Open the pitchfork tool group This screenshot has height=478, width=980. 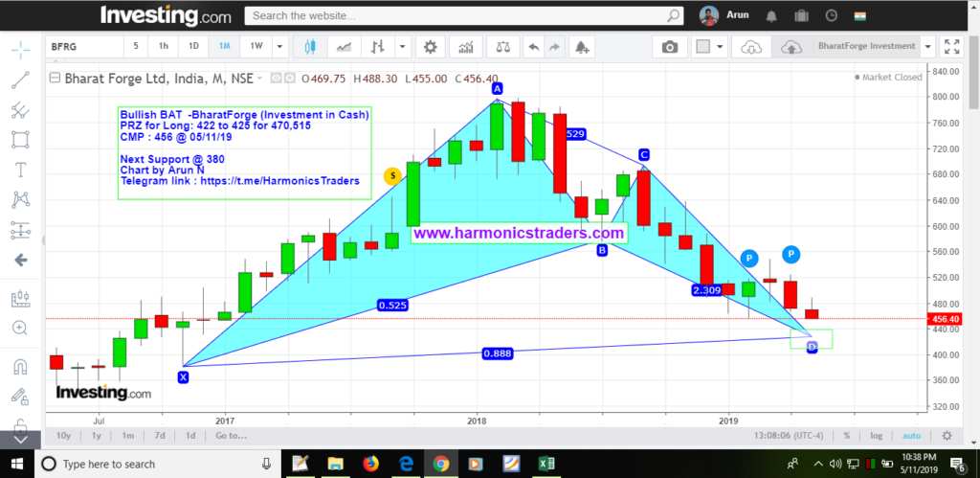(21, 110)
